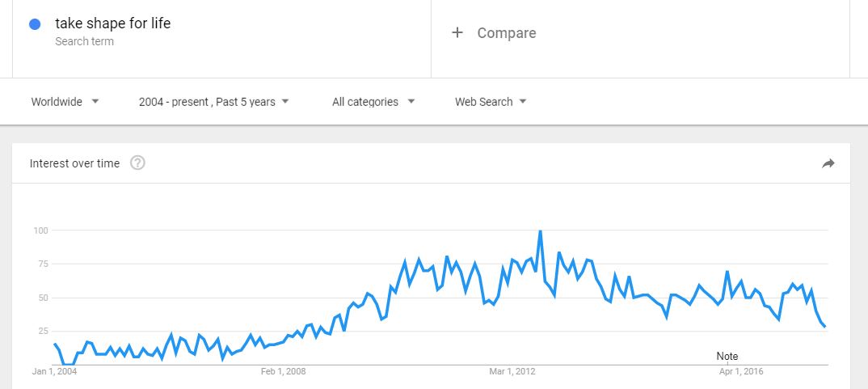Click the 'Search term' subtitle

pyautogui.click(x=84, y=41)
